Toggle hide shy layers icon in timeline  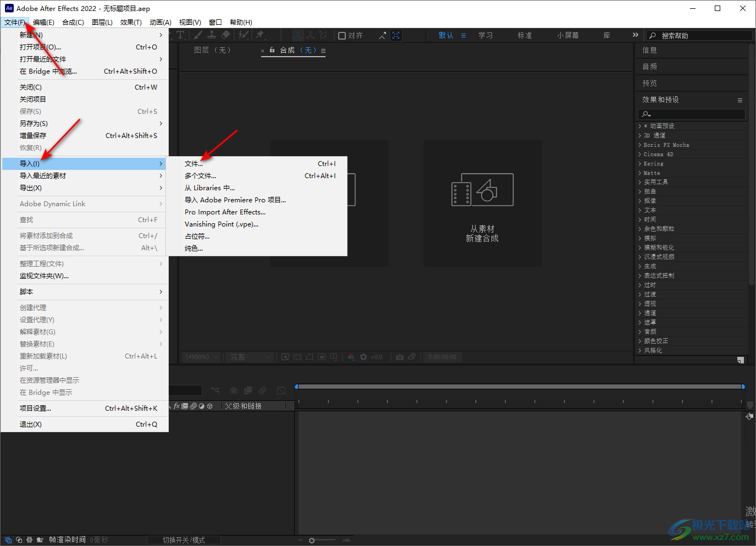[234, 390]
